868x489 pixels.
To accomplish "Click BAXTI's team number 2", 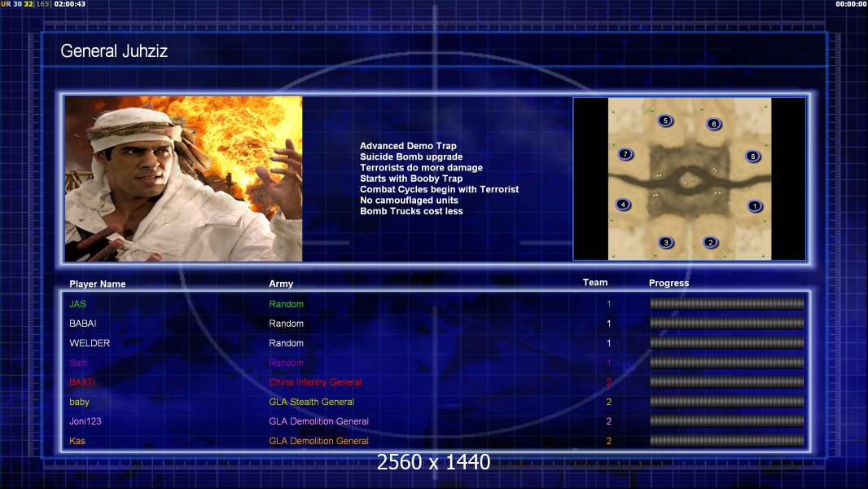I will tap(608, 382).
